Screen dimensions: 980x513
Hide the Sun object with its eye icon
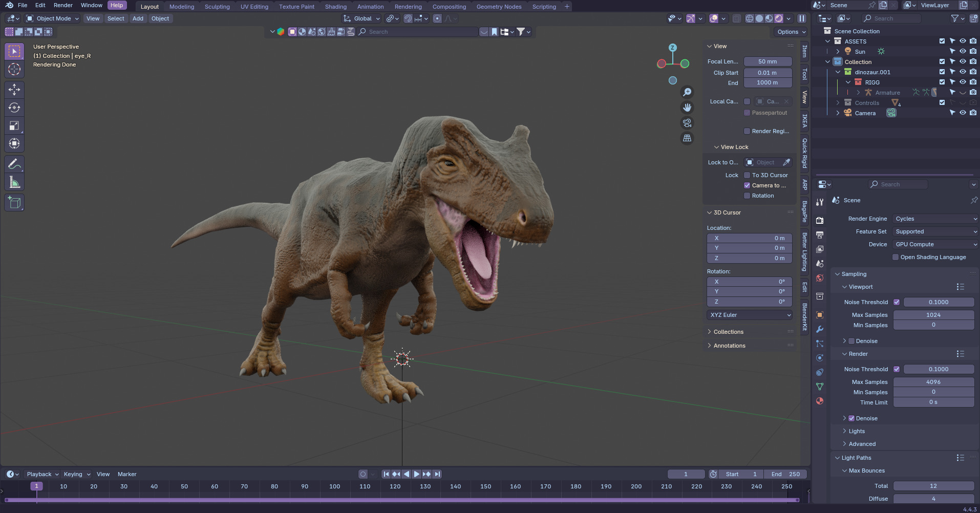[x=963, y=51]
